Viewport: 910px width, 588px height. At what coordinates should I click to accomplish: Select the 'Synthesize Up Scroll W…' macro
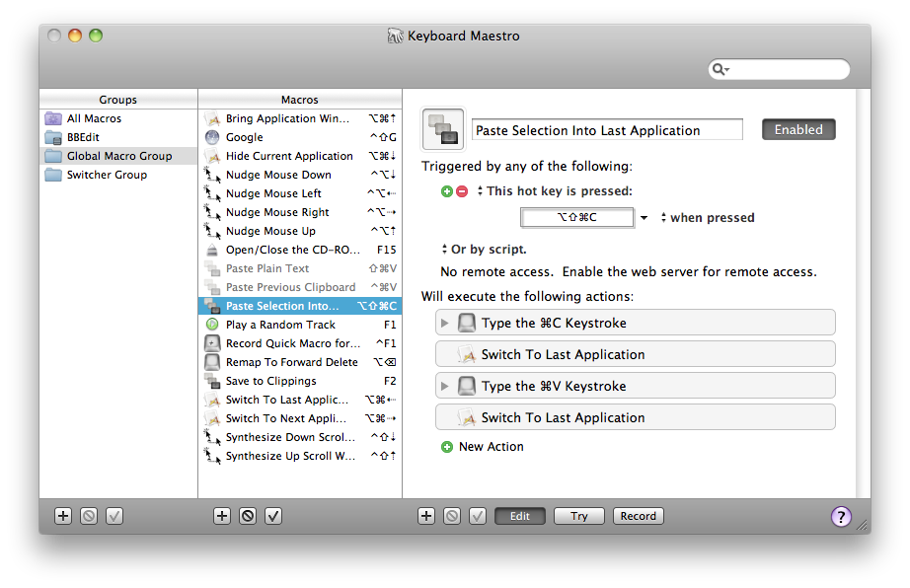300,456
